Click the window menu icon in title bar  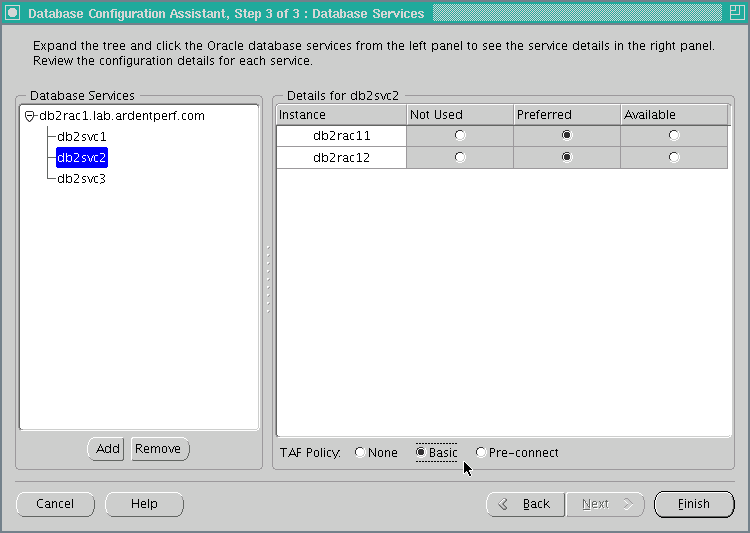[13, 13]
